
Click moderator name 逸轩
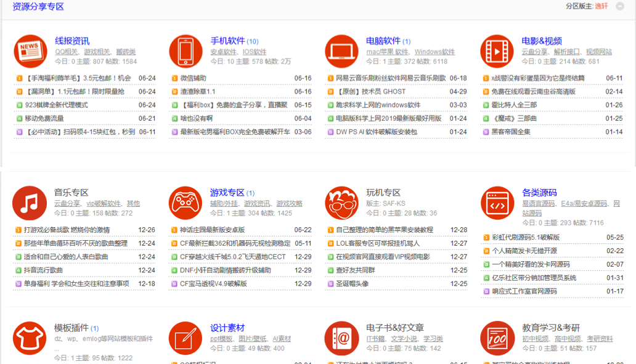[x=601, y=6]
